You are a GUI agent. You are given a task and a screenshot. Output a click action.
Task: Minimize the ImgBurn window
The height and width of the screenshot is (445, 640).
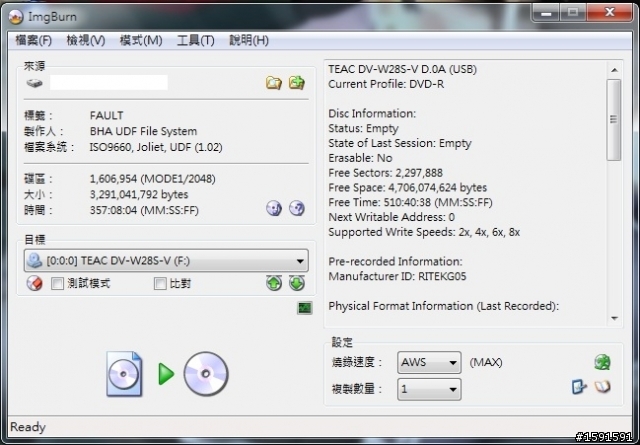[x=546, y=13]
